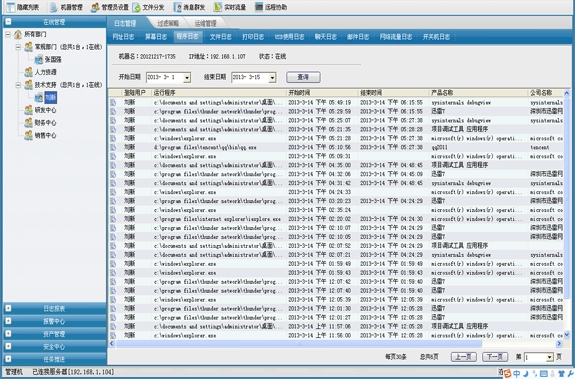The height and width of the screenshot is (379, 575).
Task: Switch to the 运维管理 tab
Action: tap(205, 23)
